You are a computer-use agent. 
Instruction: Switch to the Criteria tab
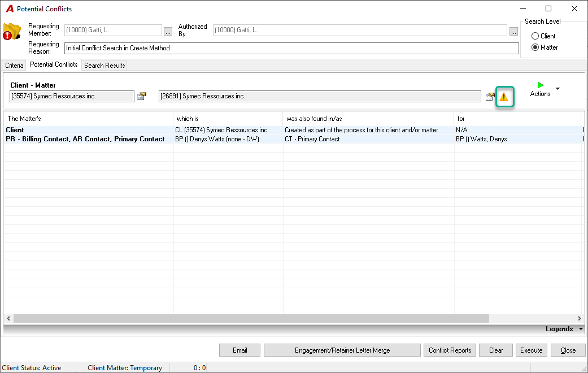point(14,66)
